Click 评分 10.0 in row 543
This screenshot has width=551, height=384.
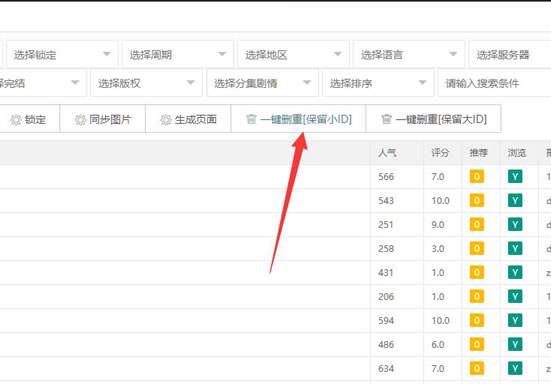pos(441,201)
